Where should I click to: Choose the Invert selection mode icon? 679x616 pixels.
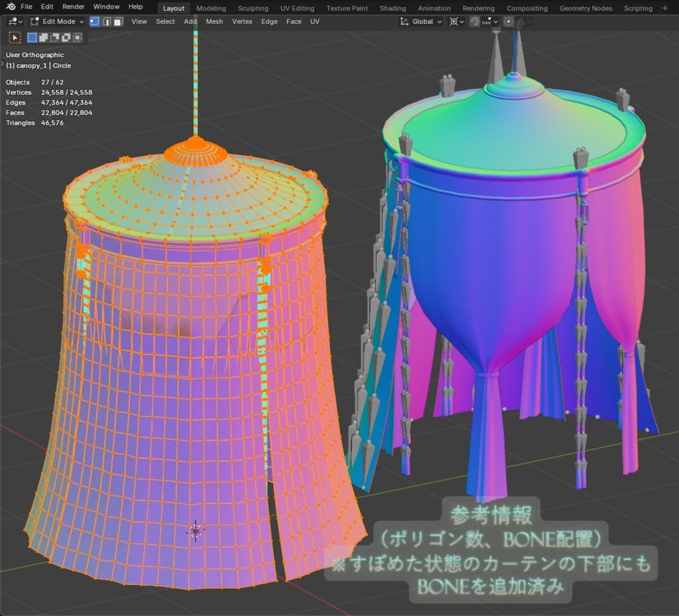click(x=66, y=38)
